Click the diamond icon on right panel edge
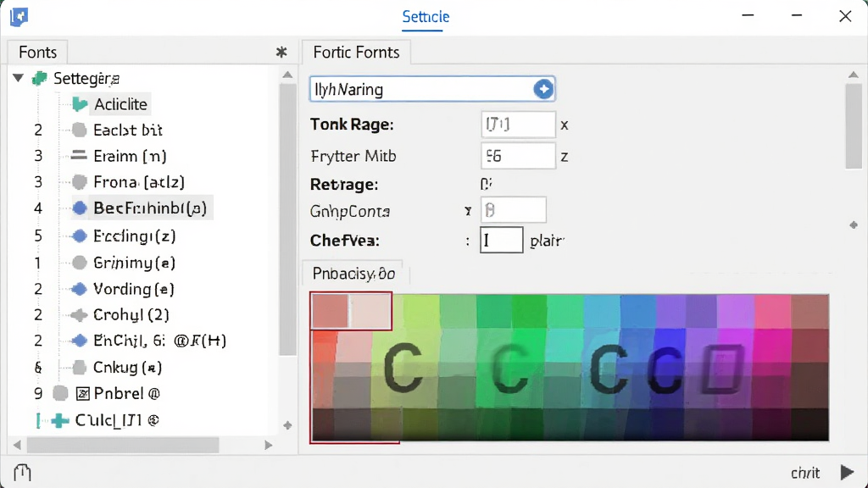 pyautogui.click(x=854, y=225)
